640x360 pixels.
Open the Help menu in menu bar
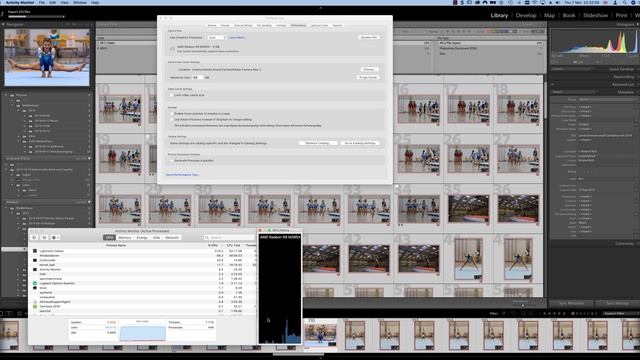pos(95,2)
